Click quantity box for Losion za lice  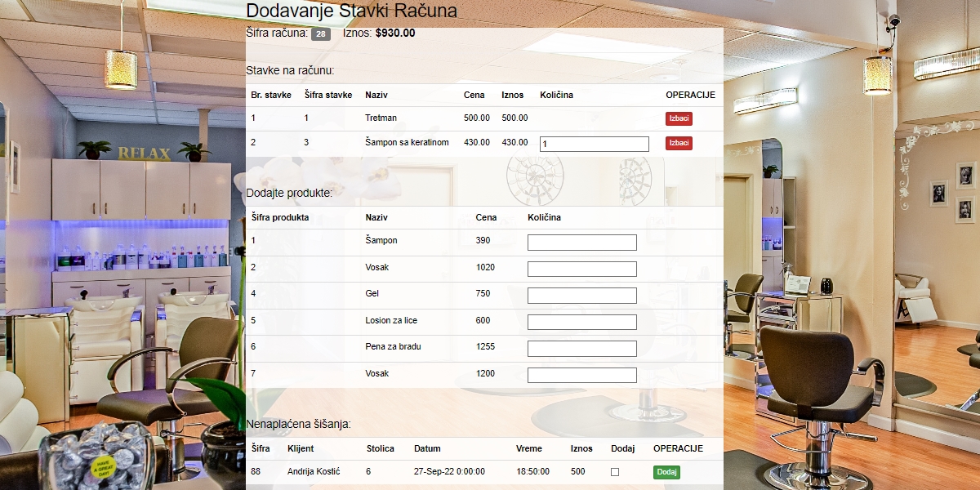click(x=581, y=322)
